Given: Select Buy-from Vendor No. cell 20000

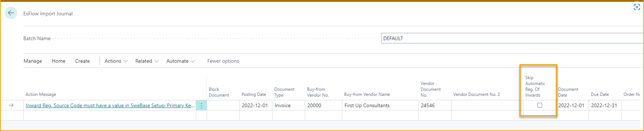Looking at the screenshot, I should coord(323,106).
